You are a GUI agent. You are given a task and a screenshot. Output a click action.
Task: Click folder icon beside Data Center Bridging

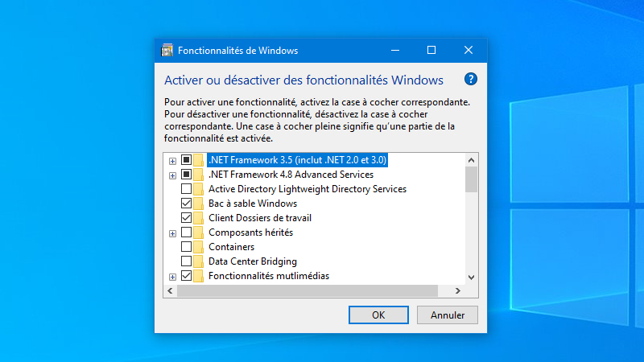pyautogui.click(x=198, y=261)
